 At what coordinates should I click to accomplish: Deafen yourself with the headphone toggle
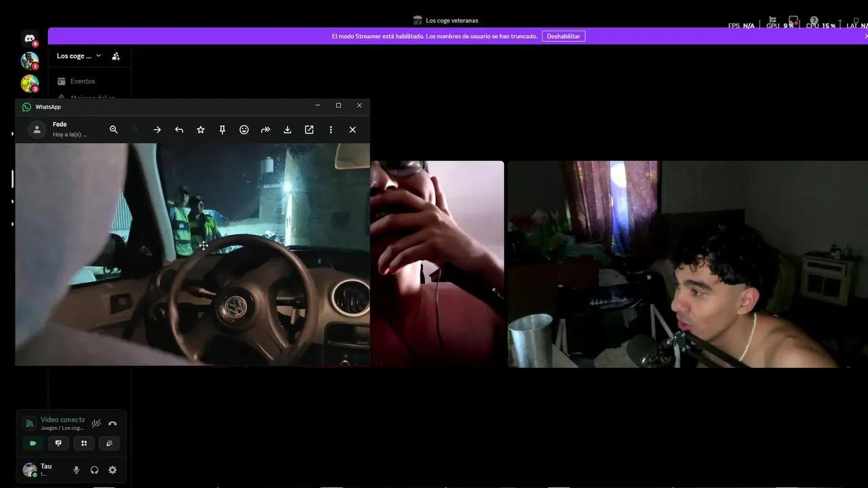(x=94, y=470)
